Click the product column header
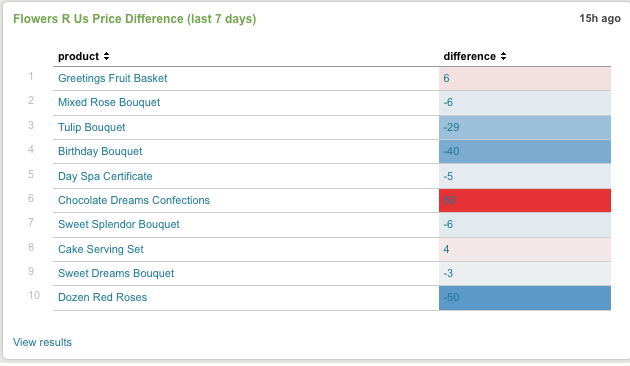Image resolution: width=630 pixels, height=366 pixels. click(x=78, y=56)
